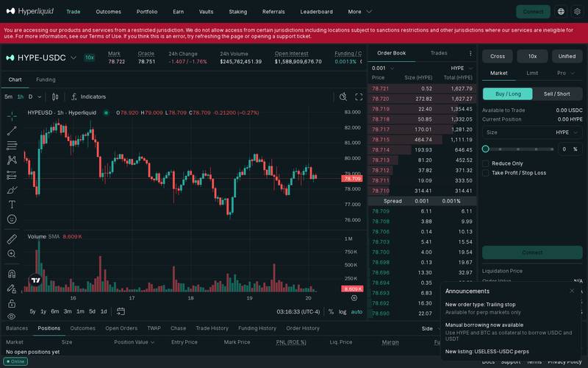Click the Cross margin mode button
The width and height of the screenshot is (588, 368).
pos(498,57)
